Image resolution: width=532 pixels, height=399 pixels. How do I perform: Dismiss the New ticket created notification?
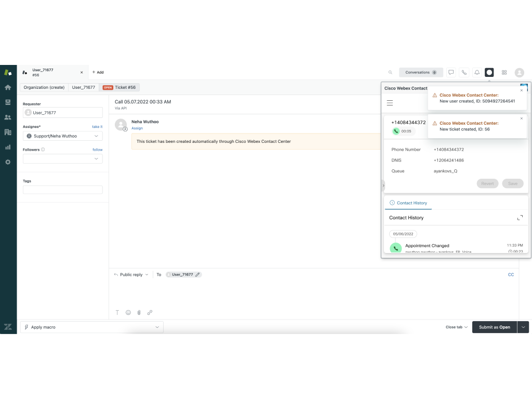521,118
